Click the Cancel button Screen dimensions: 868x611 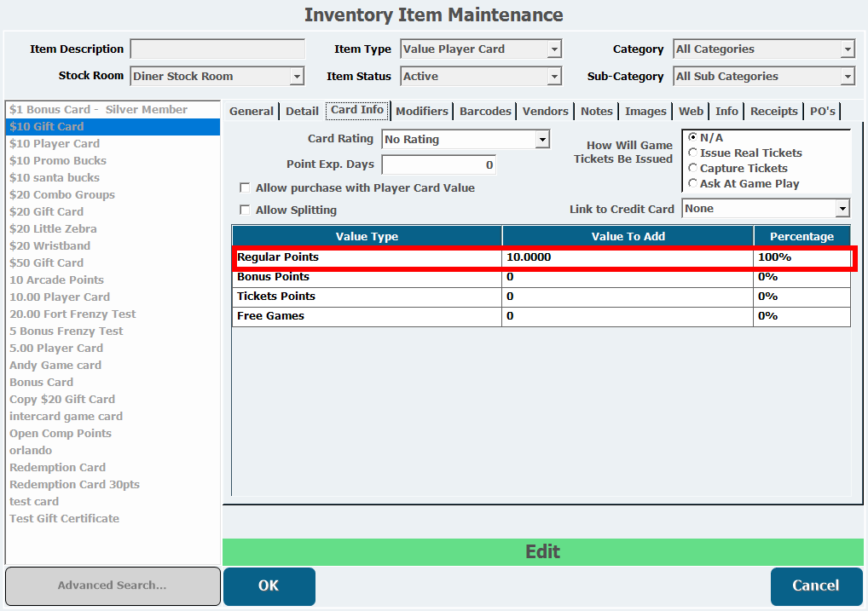816,585
